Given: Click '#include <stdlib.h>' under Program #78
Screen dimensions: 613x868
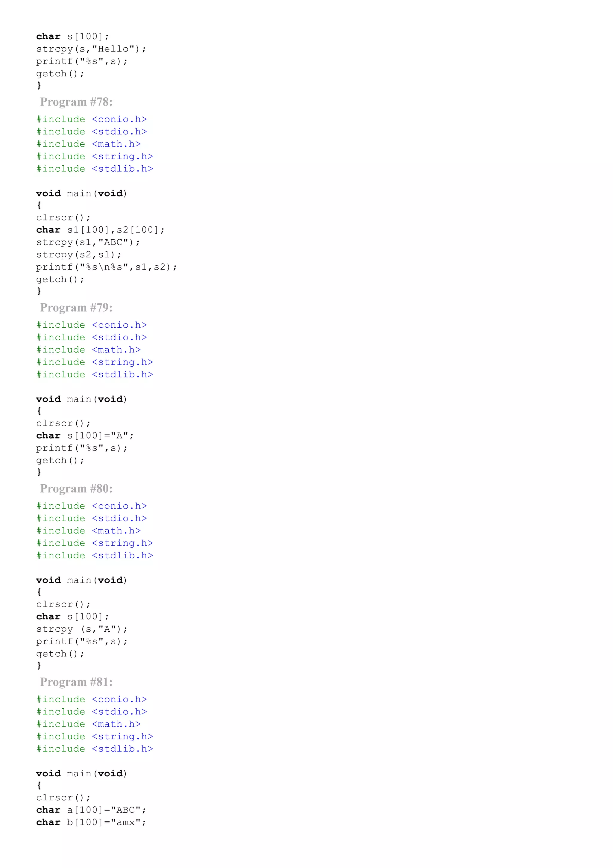Looking at the screenshot, I should coord(95,169).
